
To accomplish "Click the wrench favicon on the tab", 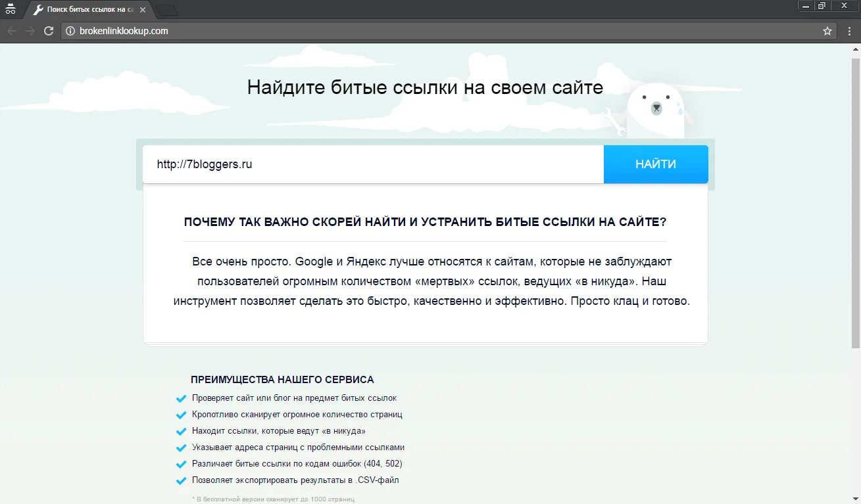I will click(38, 10).
